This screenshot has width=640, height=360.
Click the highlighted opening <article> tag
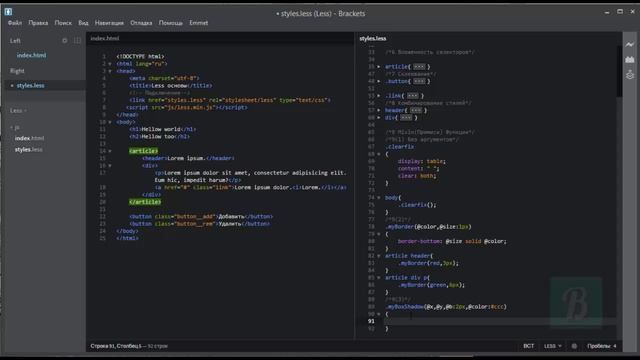(143, 151)
